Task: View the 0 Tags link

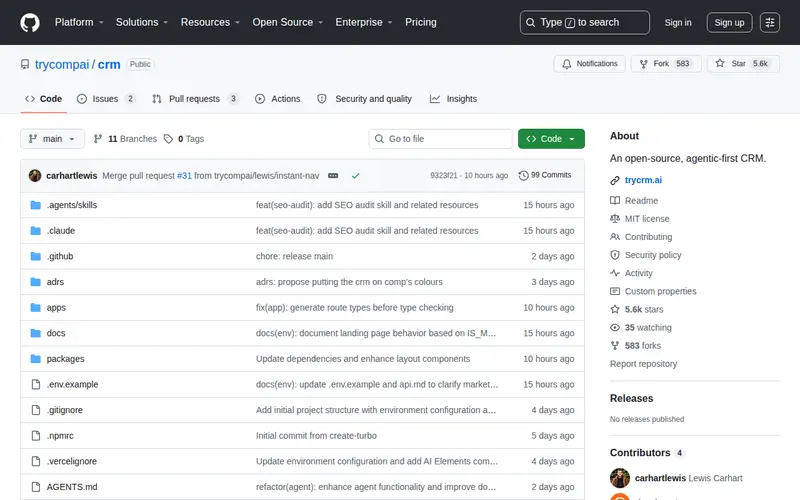Action: [x=184, y=139]
